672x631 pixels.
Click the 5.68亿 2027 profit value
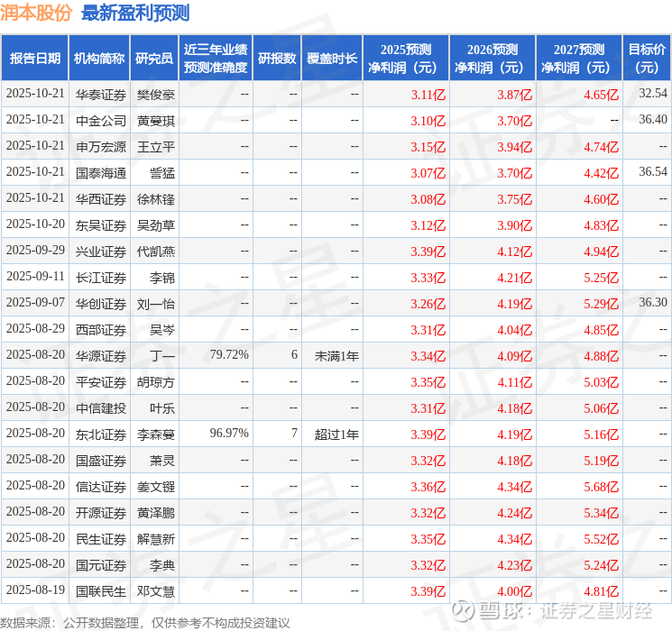pyautogui.click(x=602, y=487)
